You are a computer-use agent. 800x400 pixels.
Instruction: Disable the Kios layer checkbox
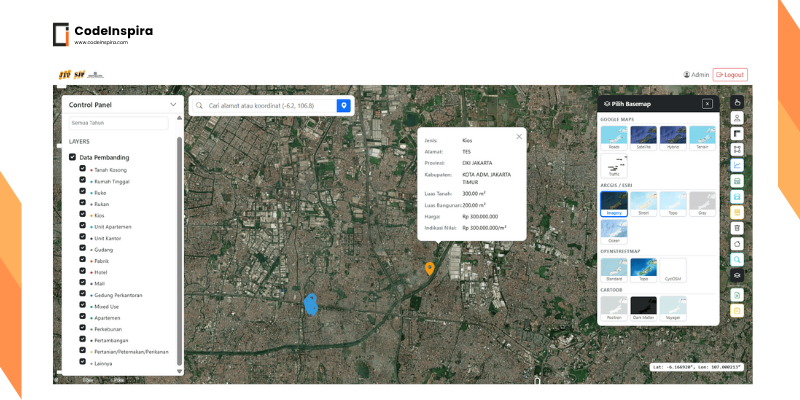pos(83,214)
